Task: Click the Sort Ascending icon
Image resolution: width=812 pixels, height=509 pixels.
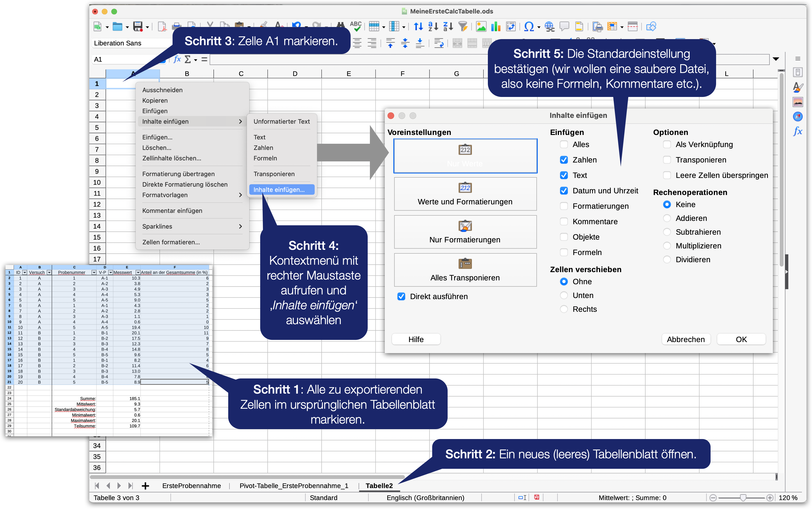Action: point(433,26)
